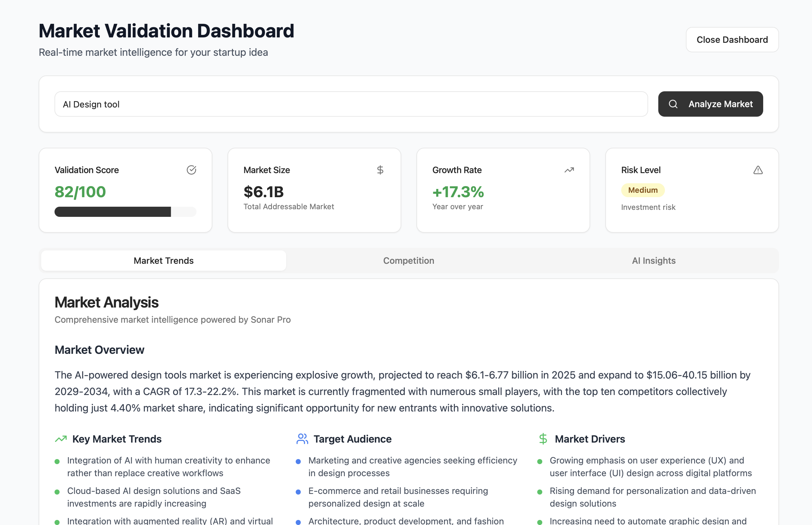Click the green trend icon beside Key Market Trends
812x525 pixels.
61,439
